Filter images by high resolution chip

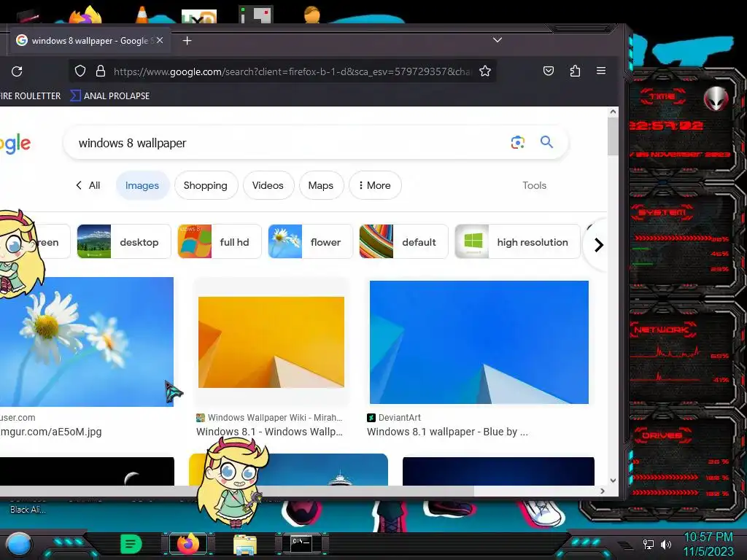517,242
